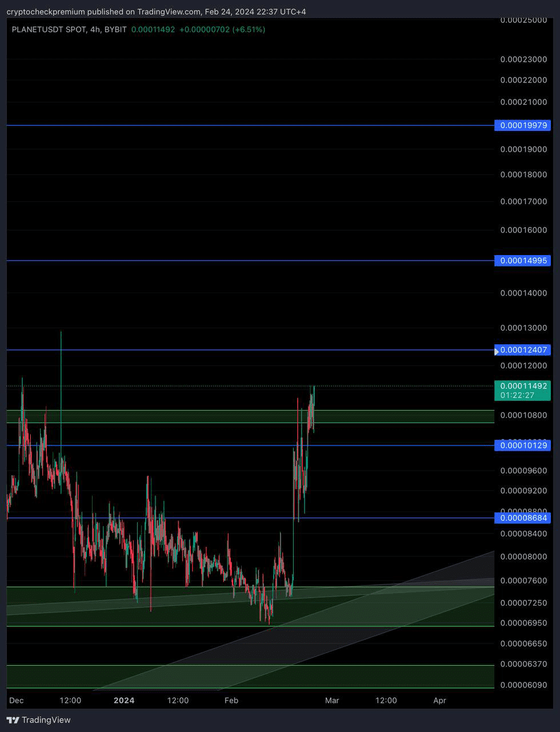Click the Feb label on time axis
The height and width of the screenshot is (732, 560).
point(231,701)
